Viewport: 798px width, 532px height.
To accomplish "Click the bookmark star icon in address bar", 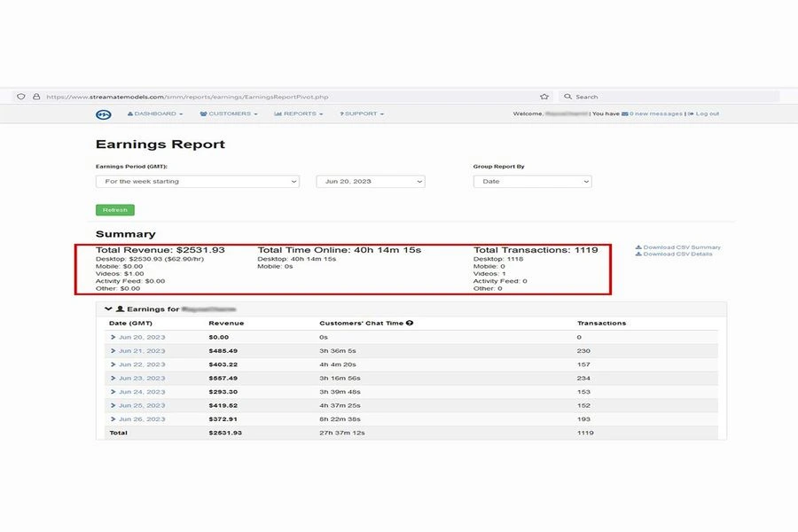I will click(x=544, y=97).
